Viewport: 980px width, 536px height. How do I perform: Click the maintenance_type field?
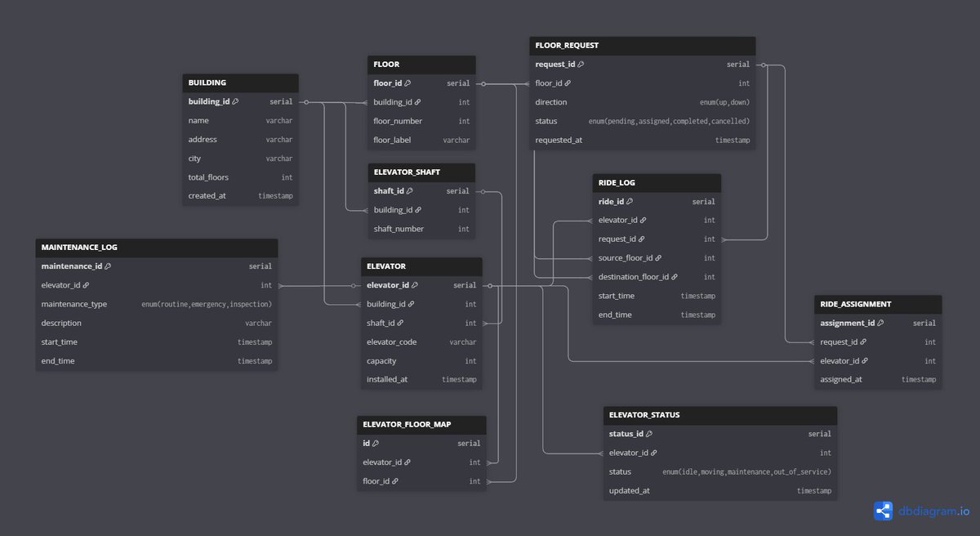point(157,304)
